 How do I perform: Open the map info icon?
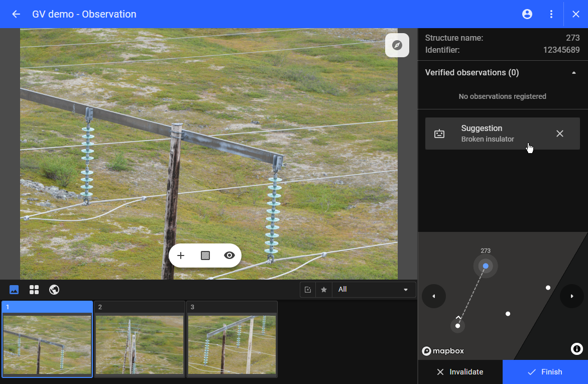click(576, 349)
